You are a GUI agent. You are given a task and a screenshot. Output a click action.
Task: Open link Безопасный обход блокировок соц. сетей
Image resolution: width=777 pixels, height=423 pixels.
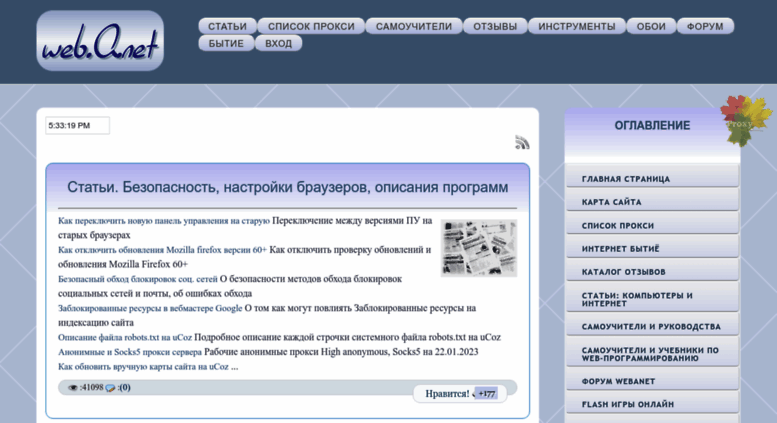[138, 279]
